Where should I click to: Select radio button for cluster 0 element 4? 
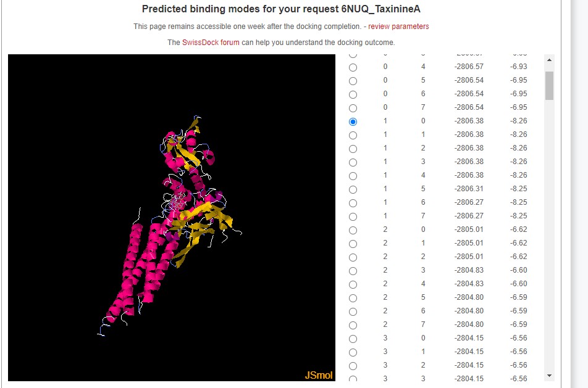[353, 67]
